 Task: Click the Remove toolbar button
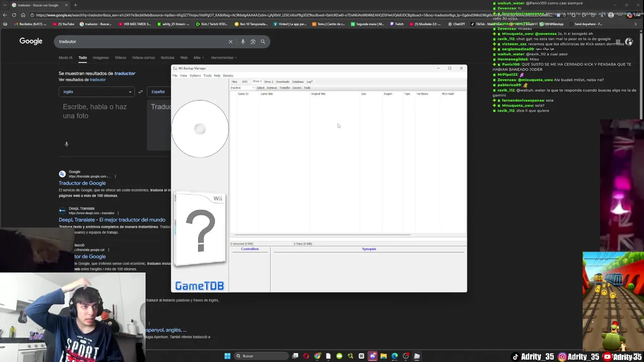coord(272,88)
